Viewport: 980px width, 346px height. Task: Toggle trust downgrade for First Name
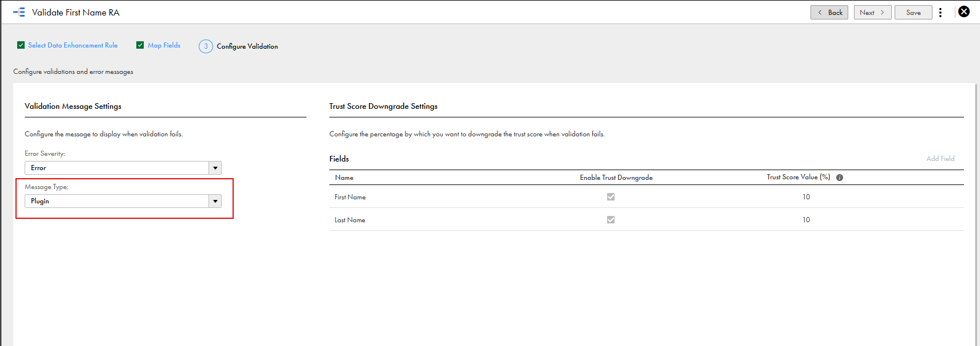click(611, 196)
